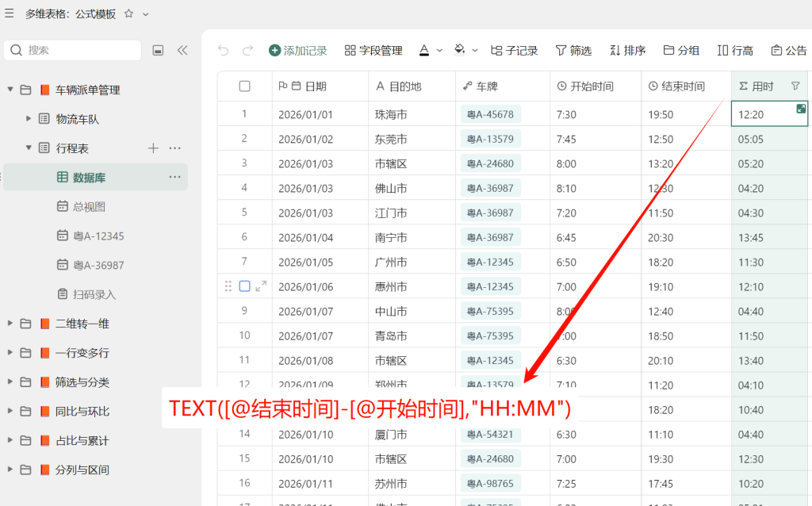This screenshot has width=812, height=506.
Task: Select the 数据库 view
Action: click(x=95, y=177)
